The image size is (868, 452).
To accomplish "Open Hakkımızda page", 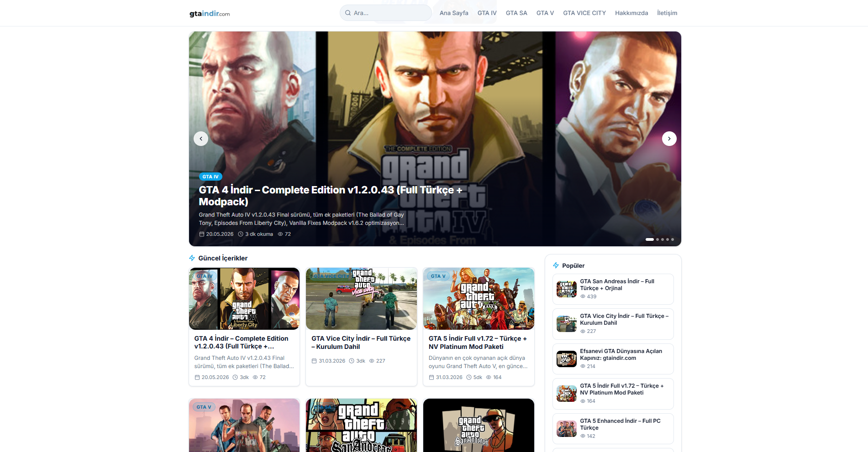I will pyautogui.click(x=631, y=13).
